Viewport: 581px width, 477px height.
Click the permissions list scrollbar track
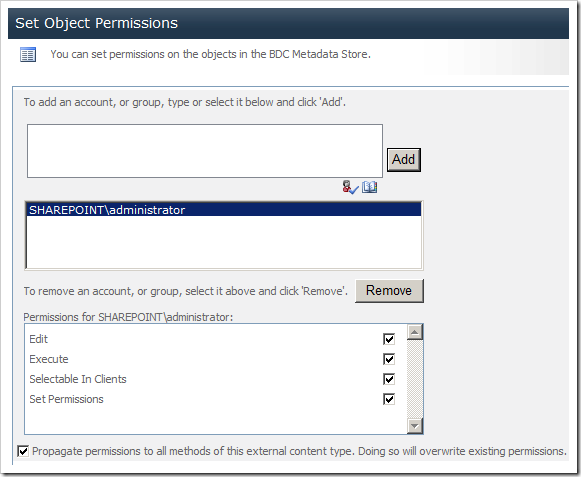[415, 379]
